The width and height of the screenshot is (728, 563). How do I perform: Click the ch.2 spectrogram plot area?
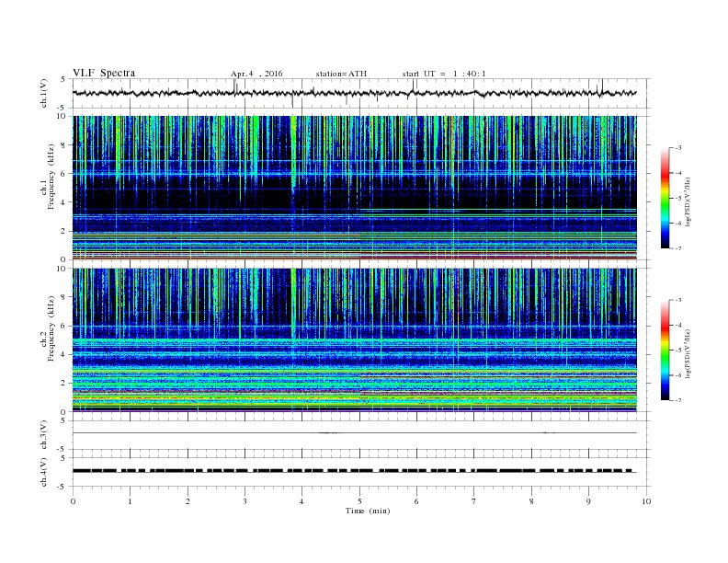pyautogui.click(x=355, y=340)
